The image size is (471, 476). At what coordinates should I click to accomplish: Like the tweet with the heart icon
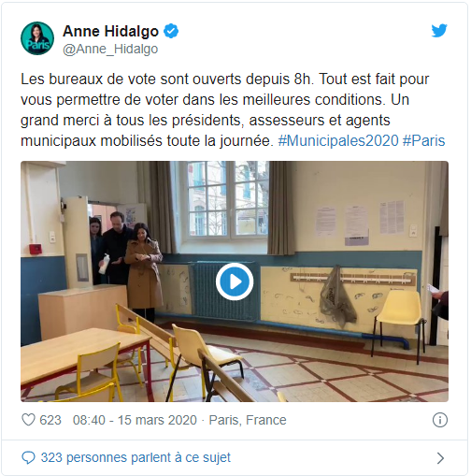pos(28,420)
